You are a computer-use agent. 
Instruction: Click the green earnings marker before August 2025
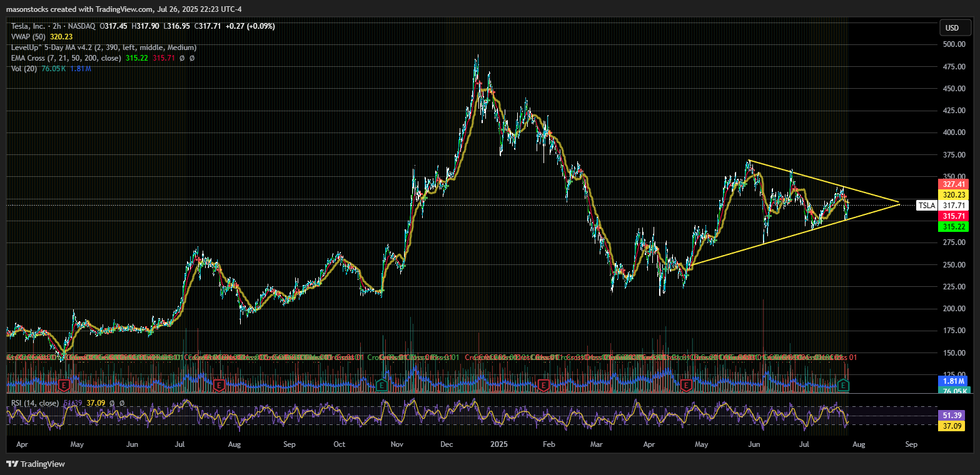click(x=843, y=384)
